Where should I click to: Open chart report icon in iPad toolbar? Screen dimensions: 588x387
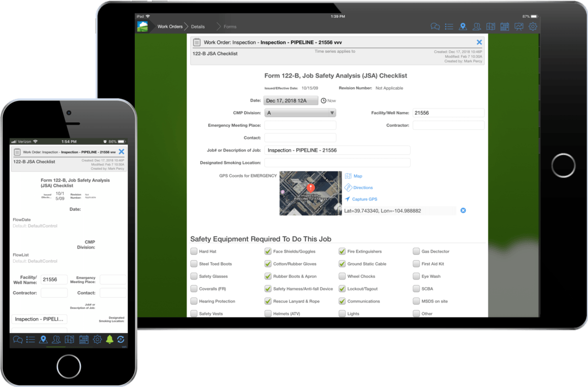point(519,27)
